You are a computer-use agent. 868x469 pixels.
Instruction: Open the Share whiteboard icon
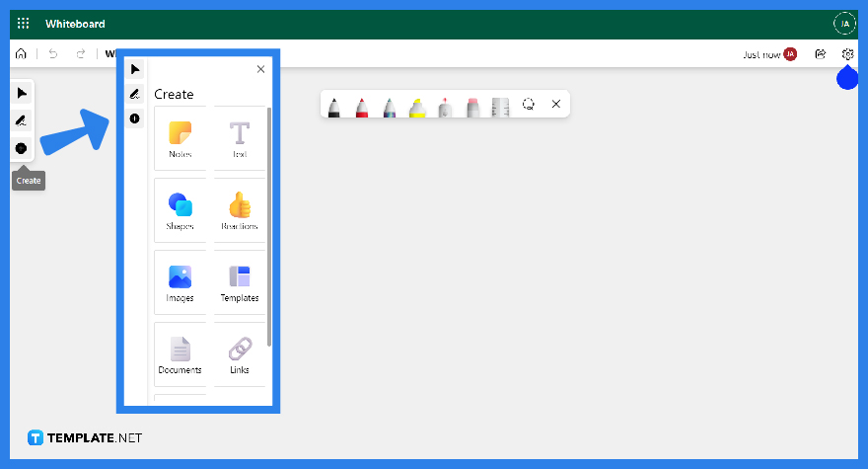coord(821,53)
